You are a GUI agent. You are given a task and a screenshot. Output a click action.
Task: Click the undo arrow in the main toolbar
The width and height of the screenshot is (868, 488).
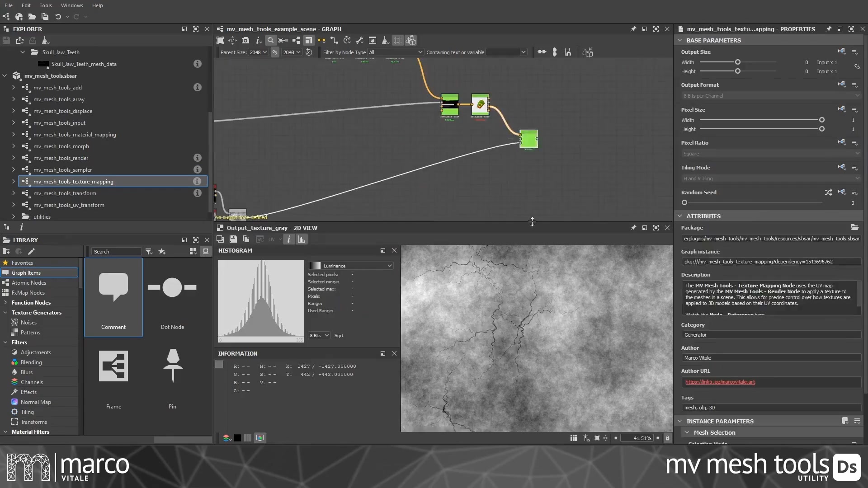(58, 17)
